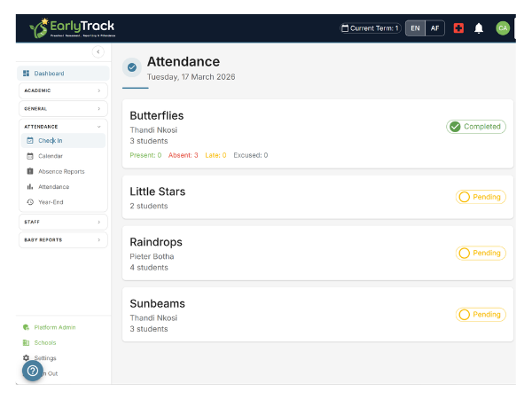The width and height of the screenshot is (532, 399).
Task: Click the Absence Reports clipboard icon
Action: [x=30, y=171]
